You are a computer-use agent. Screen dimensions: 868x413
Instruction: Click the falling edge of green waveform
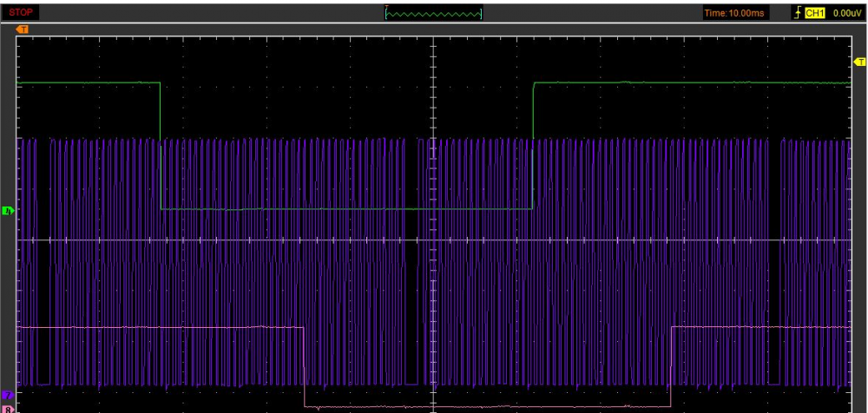click(161, 146)
